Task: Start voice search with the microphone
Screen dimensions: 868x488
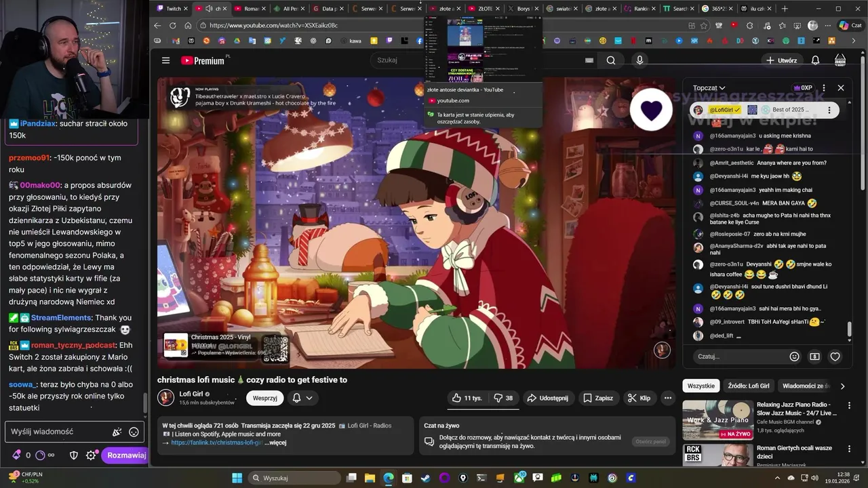Action: 639,60
